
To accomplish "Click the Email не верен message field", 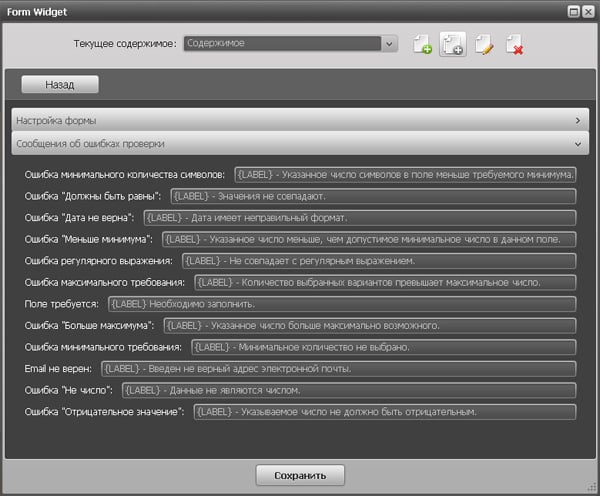I will [x=339, y=369].
